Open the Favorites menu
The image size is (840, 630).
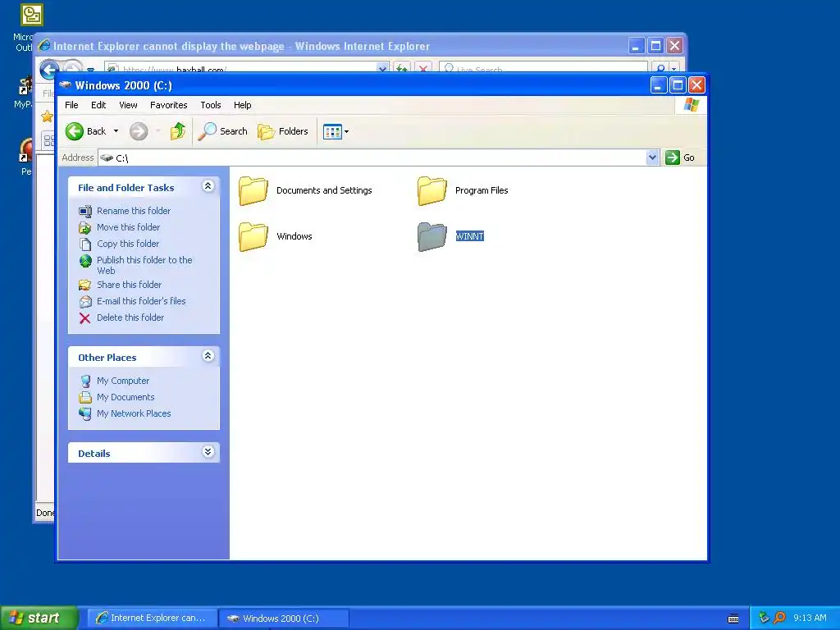[x=169, y=105]
